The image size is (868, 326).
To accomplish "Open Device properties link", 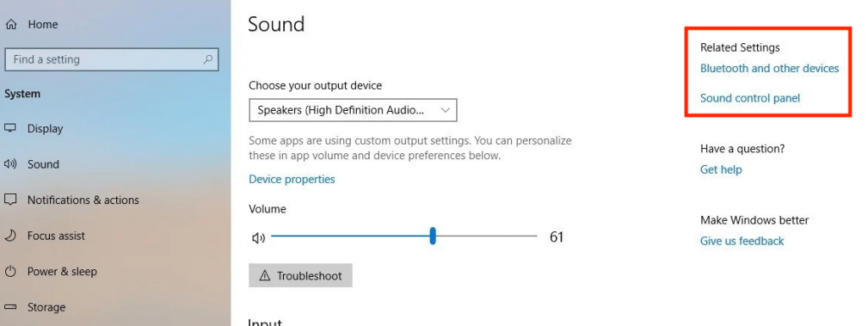I will coord(292,179).
